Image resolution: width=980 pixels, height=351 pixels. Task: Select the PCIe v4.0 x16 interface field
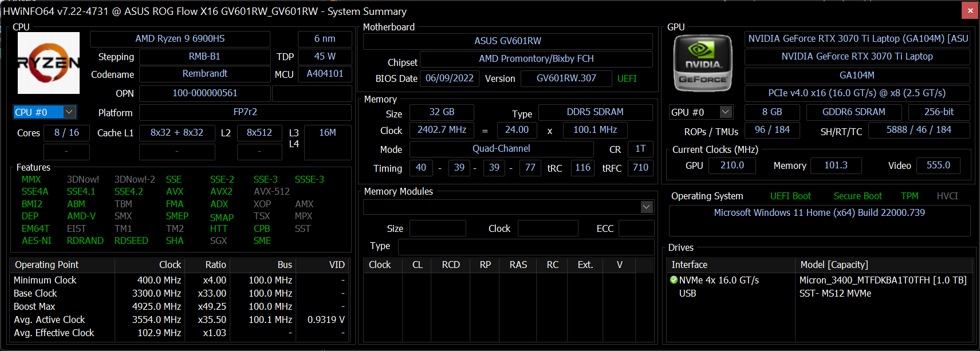(857, 93)
